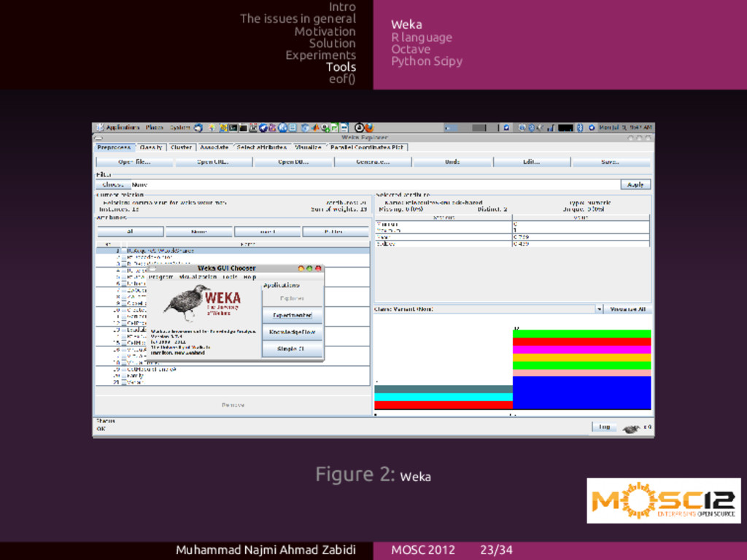
Task: Click the filter field showing None
Action: 374,184
